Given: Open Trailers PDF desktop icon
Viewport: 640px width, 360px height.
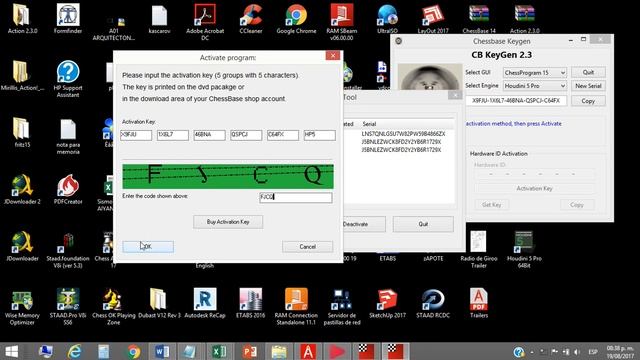Looking at the screenshot, I should click(479, 303).
